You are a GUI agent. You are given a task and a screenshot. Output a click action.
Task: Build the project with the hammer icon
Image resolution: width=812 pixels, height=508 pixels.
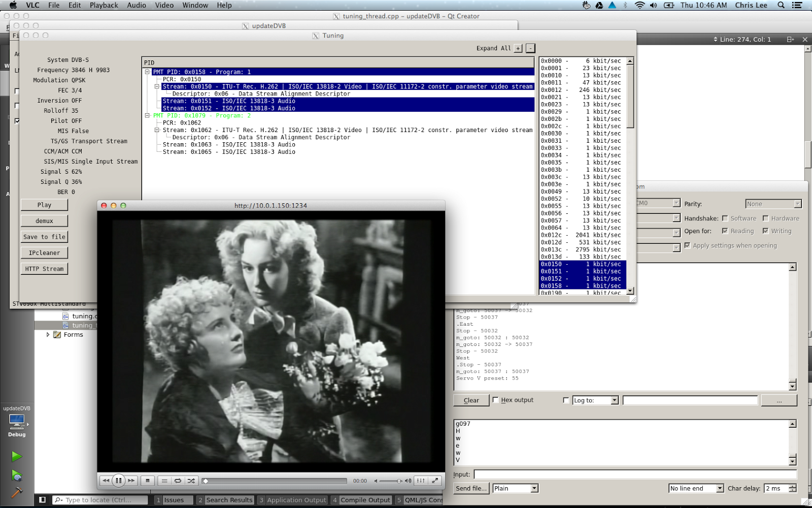(17, 493)
